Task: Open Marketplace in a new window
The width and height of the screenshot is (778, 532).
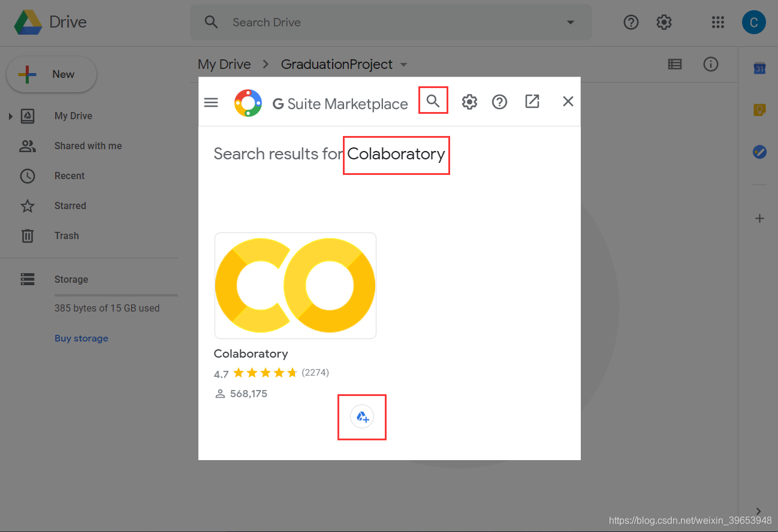Action: (532, 101)
